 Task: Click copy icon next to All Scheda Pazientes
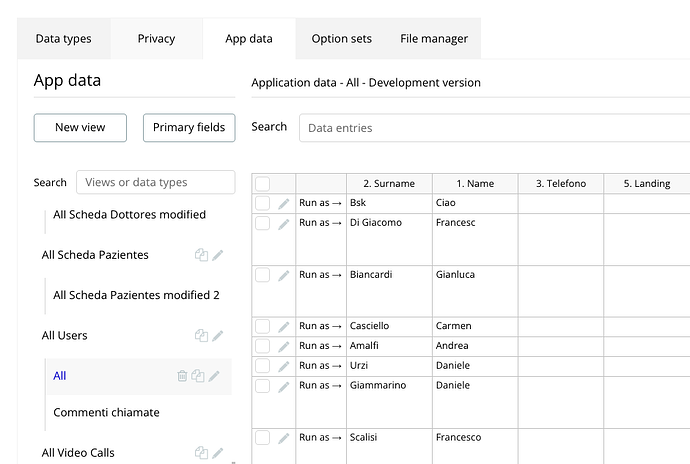point(201,255)
